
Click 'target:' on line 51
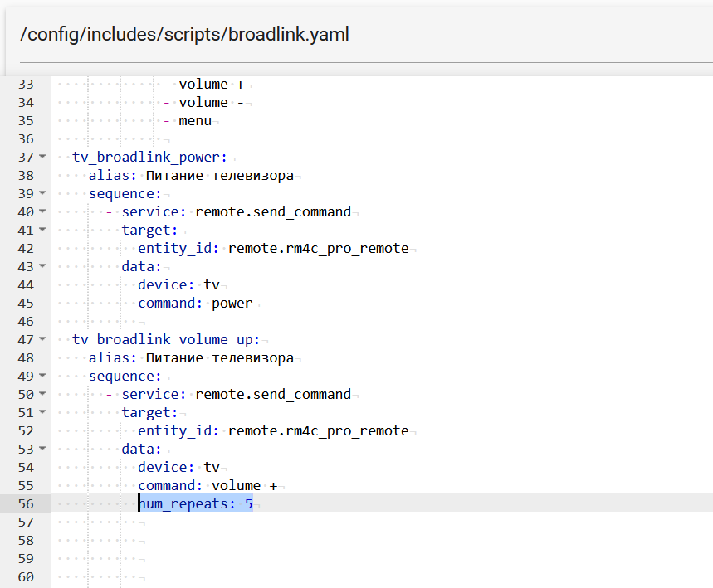coord(149,413)
